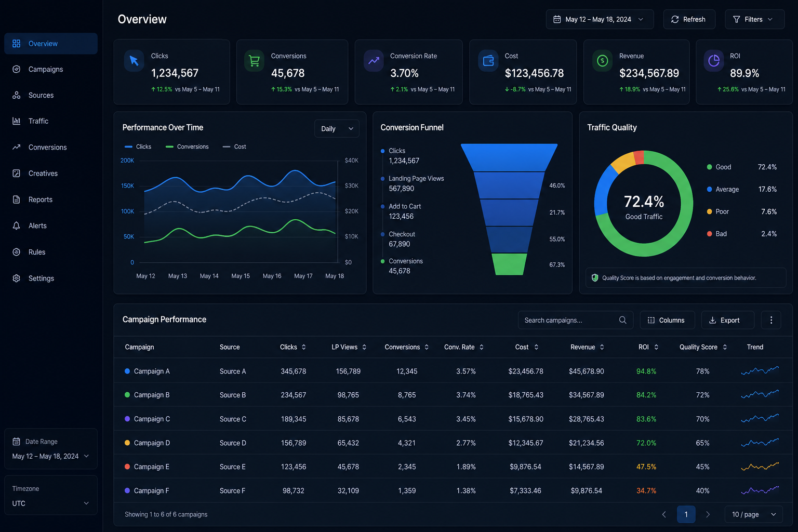The height and width of the screenshot is (532, 798).
Task: Click the Campaign E red color dot
Action: point(127,467)
